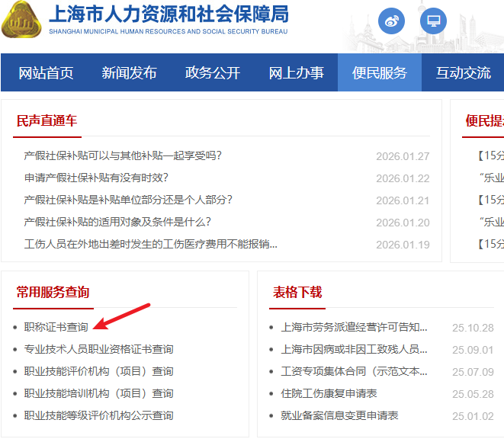Open 网上办事 navigation item
Image resolution: width=504 pixels, height=439 pixels.
(296, 73)
